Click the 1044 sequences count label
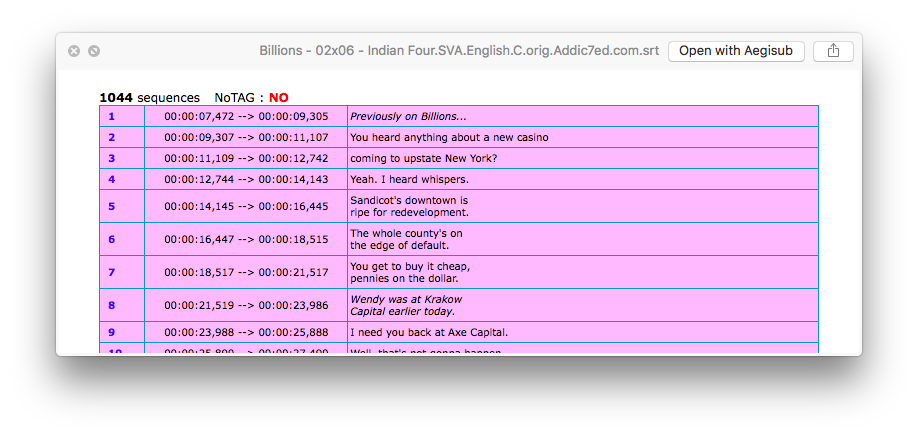This screenshot has width=918, height=436. 149,98
